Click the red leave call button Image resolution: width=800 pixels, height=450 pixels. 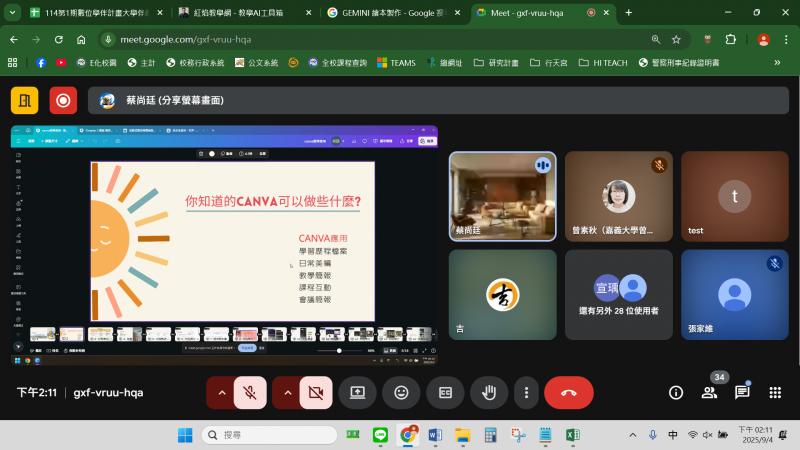tap(568, 393)
